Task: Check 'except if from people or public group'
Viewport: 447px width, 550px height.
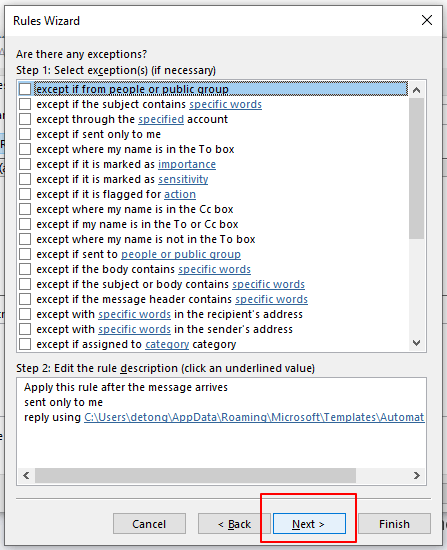Action: (x=25, y=89)
